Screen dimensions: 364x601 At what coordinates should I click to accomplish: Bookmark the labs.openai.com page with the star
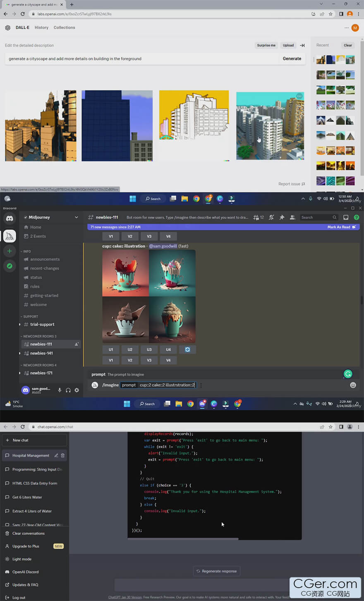[x=330, y=14]
